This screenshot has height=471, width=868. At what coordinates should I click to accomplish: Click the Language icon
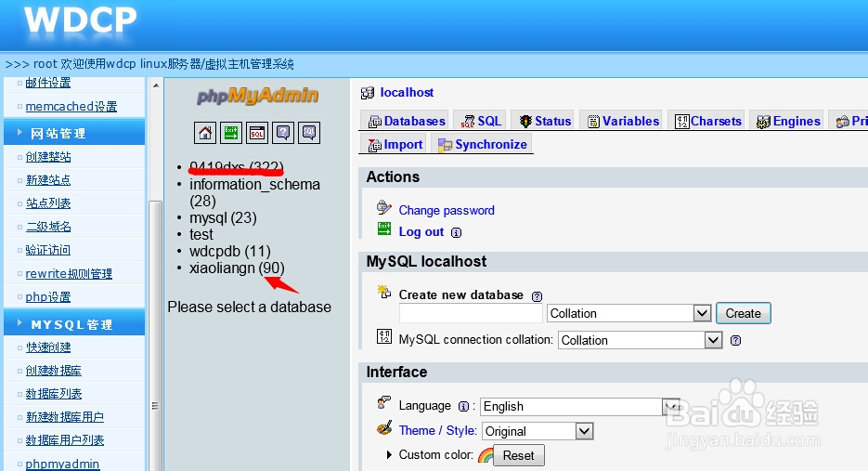(x=384, y=402)
